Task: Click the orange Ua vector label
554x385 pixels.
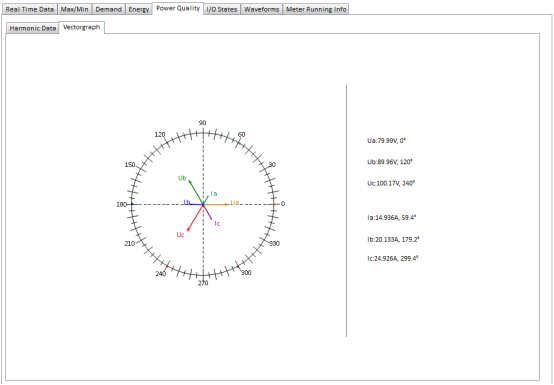Action: [x=235, y=202]
